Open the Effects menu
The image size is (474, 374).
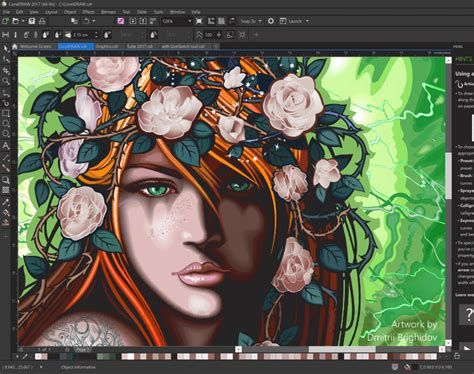tap(89, 12)
